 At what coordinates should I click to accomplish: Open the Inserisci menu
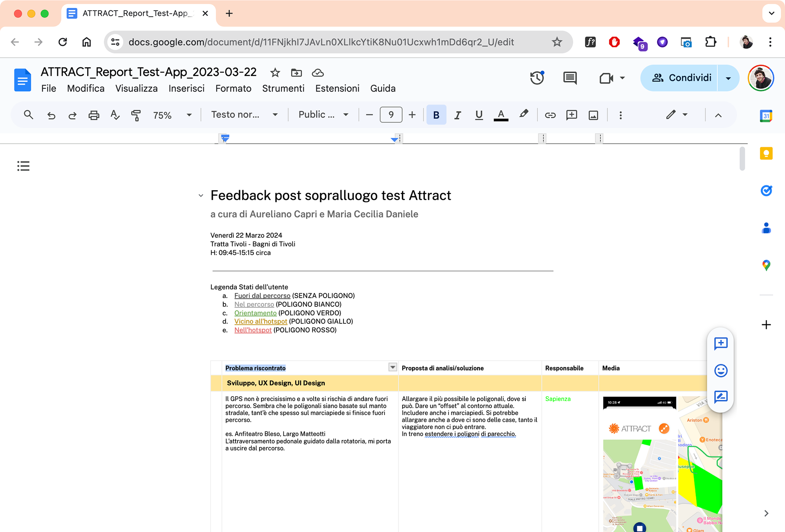click(x=186, y=88)
